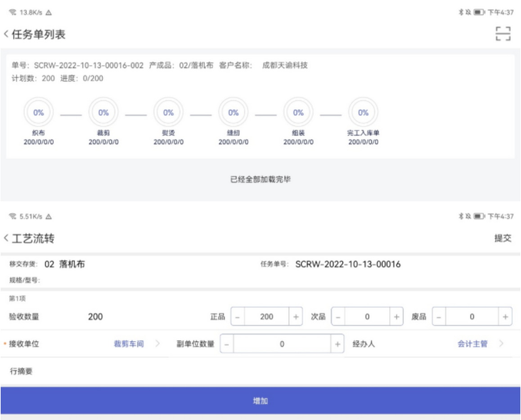Screen dimensions: 521x420
Task: Go back from 任务单列表 page
Action: pyautogui.click(x=6, y=35)
